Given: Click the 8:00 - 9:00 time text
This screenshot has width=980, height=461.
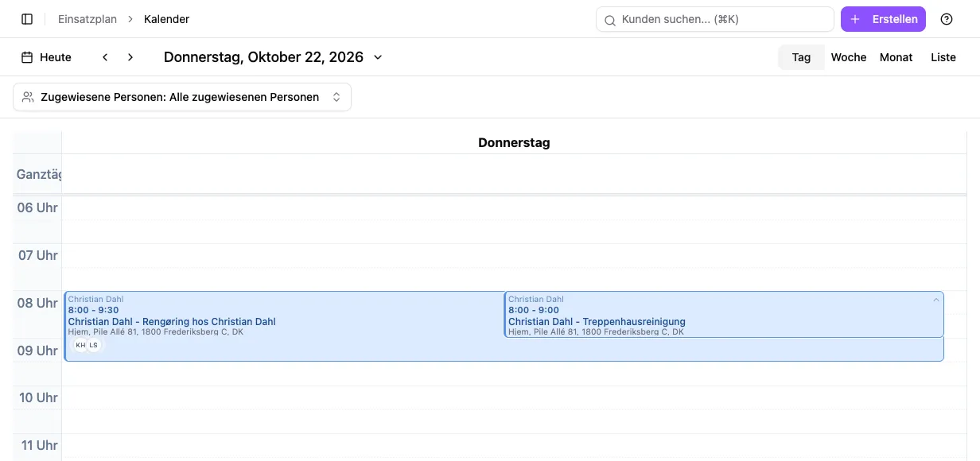Looking at the screenshot, I should pyautogui.click(x=534, y=310).
